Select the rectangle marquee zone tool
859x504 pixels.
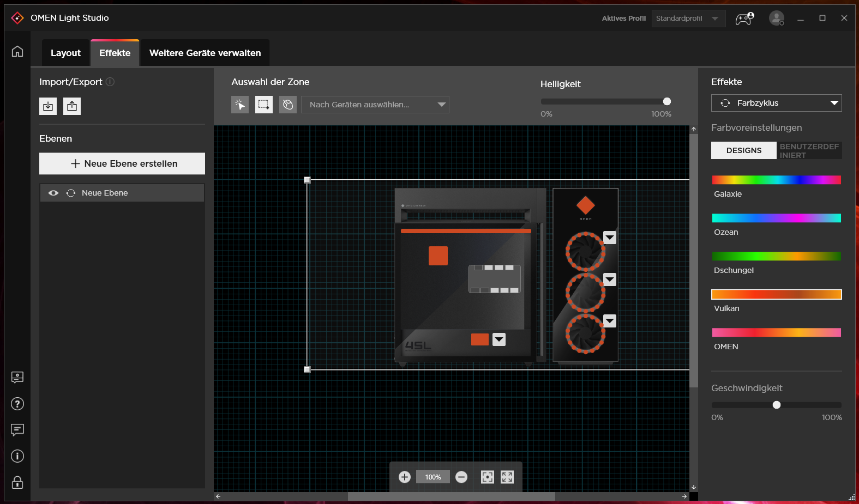[x=264, y=105]
